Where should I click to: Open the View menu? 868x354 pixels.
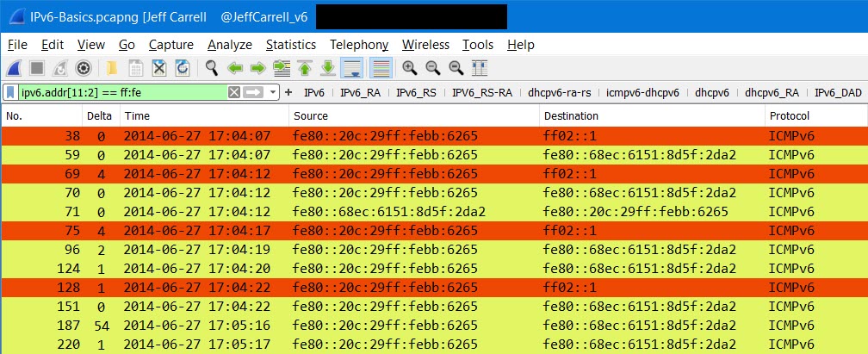pyautogui.click(x=90, y=45)
